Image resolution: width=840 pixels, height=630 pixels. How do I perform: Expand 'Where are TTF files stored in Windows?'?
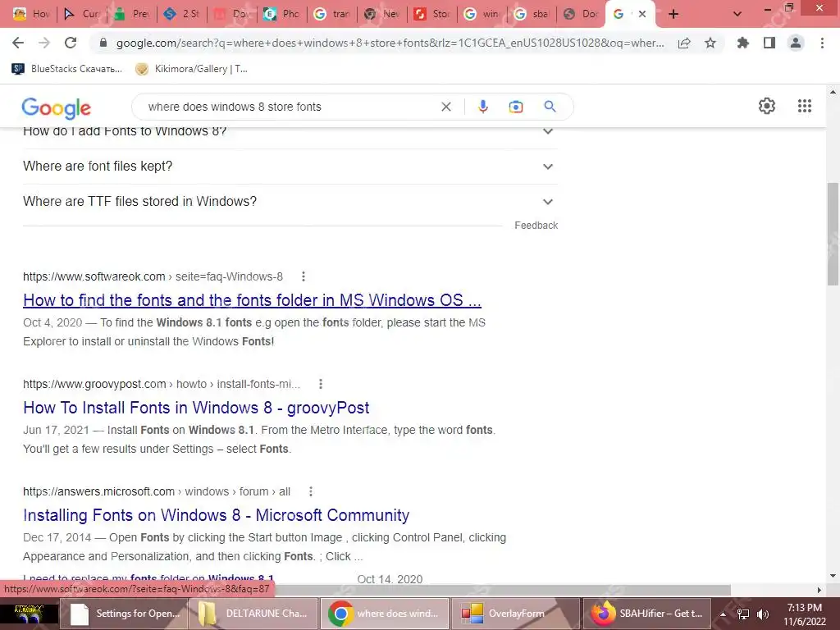pos(290,202)
